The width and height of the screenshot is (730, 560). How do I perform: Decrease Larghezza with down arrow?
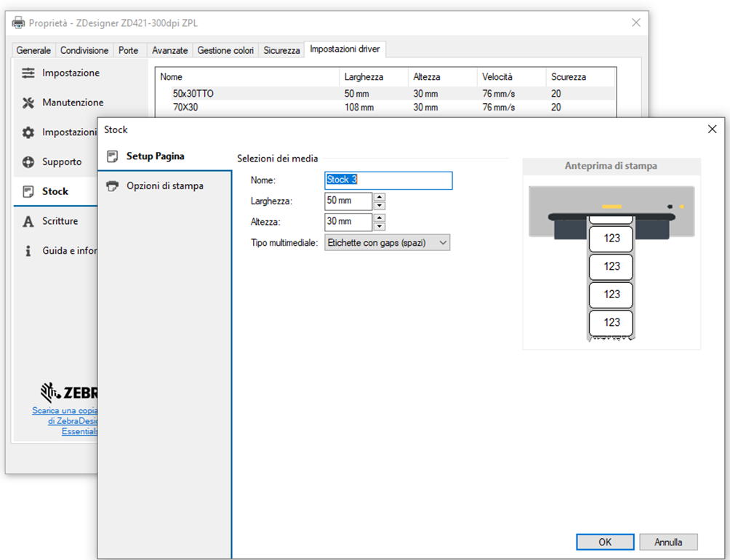coord(379,205)
